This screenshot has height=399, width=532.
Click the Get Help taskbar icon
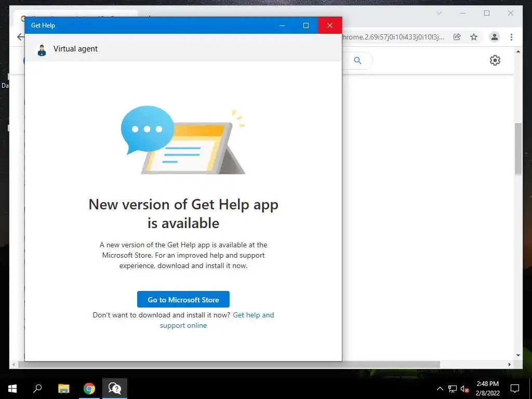point(115,389)
